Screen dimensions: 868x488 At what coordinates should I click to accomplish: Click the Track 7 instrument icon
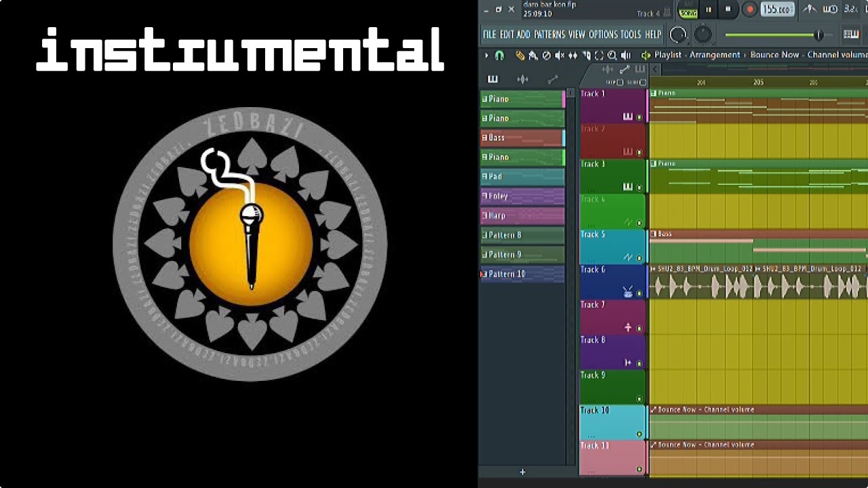(x=628, y=328)
